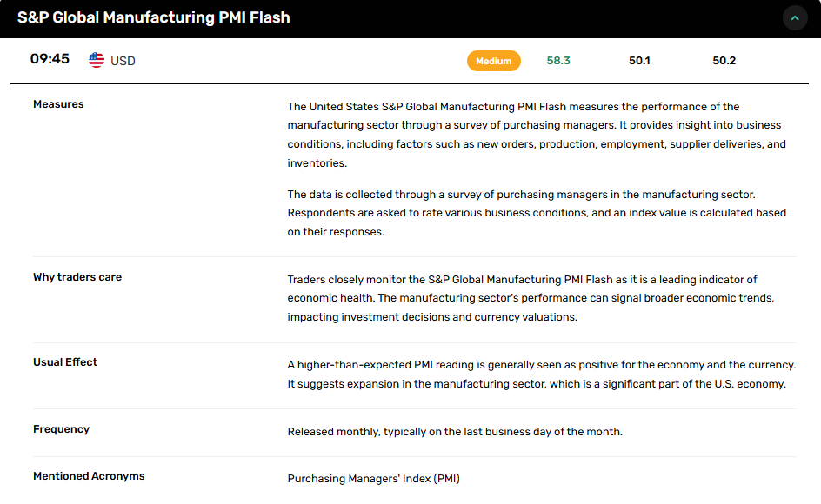Click the Why traders care heading
821x504 pixels.
[x=77, y=277]
